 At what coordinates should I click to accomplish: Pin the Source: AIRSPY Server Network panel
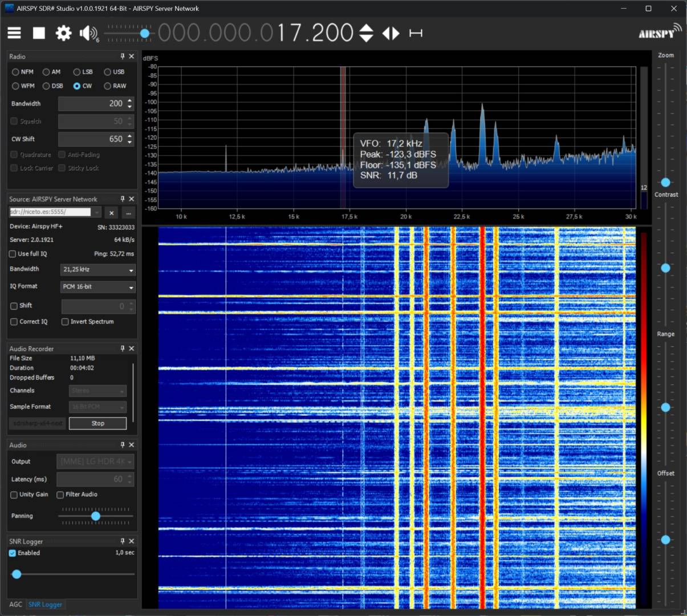pos(123,199)
